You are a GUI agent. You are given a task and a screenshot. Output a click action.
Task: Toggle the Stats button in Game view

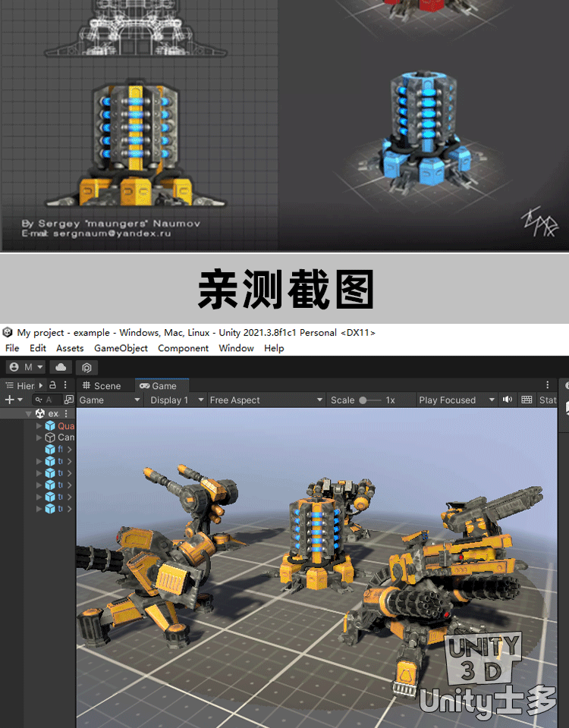[x=547, y=400]
